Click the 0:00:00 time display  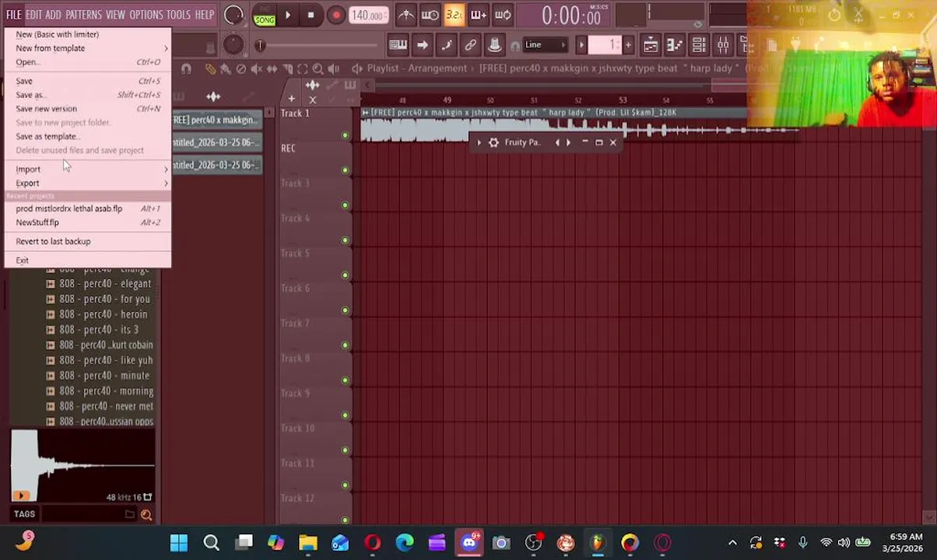pos(571,16)
